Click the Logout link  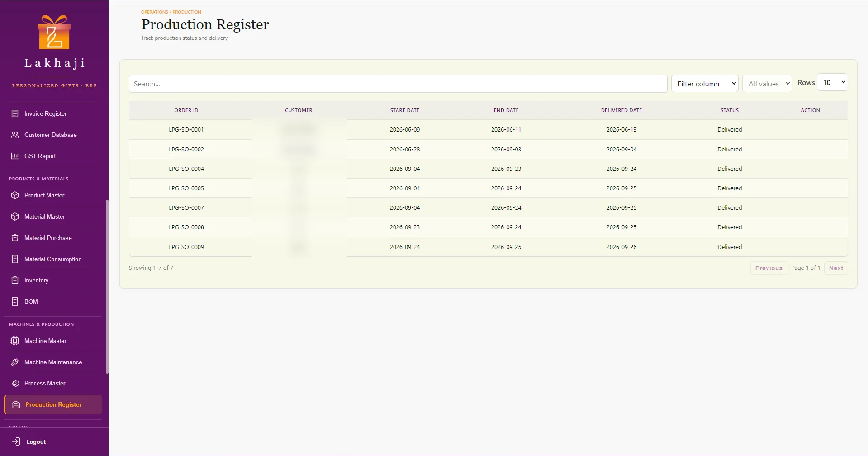click(36, 442)
